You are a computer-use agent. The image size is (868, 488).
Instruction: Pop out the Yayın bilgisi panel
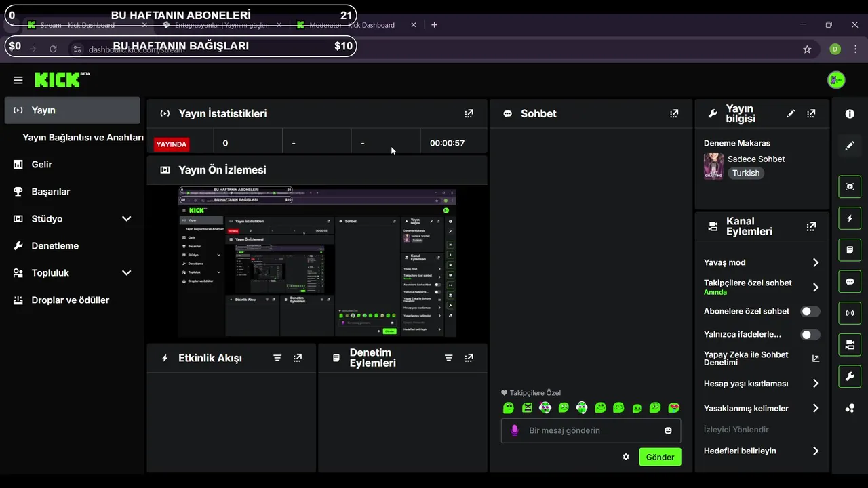tap(811, 114)
